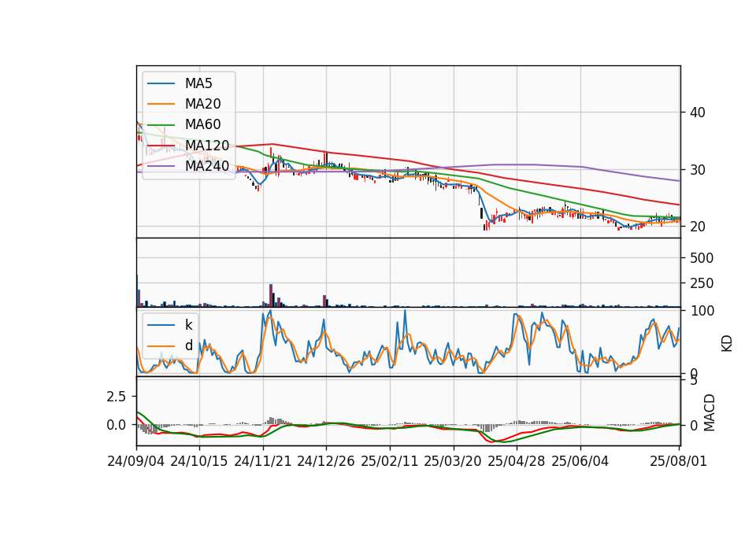Image resolution: width=756 pixels, height=543 pixels.
Task: Click the 25/02/11 date tick label
Action: click(389, 461)
